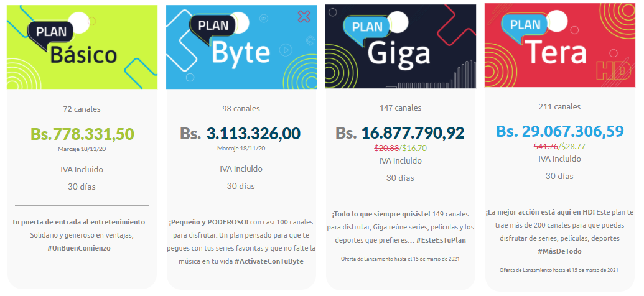Click the Plan Básico banner image

[82, 47]
